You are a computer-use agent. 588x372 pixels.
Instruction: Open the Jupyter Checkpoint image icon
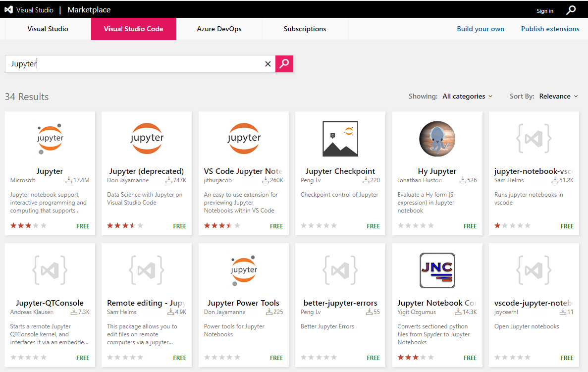tap(340, 139)
